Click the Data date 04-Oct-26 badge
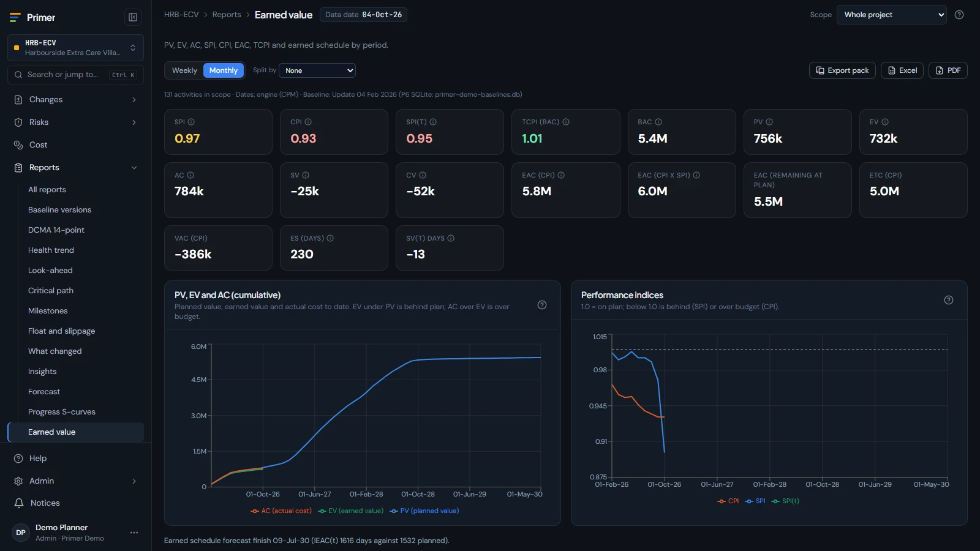 [x=363, y=15]
